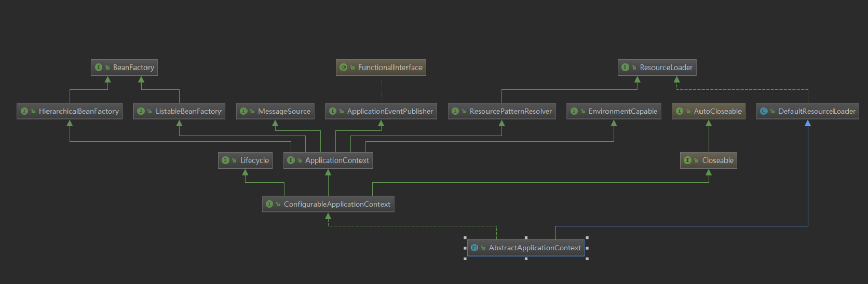Click the visibility lock icon on AbstractApplicationContext
Viewport: 868px width, 284px height.
coord(483,248)
